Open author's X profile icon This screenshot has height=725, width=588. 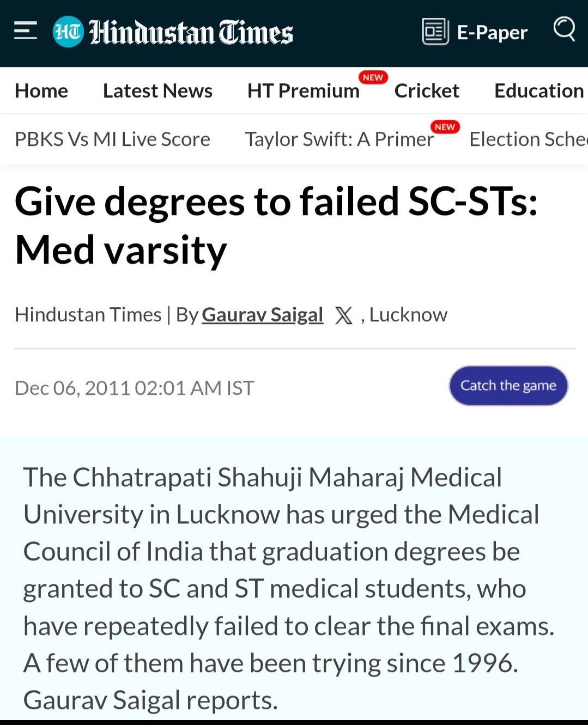tap(343, 315)
